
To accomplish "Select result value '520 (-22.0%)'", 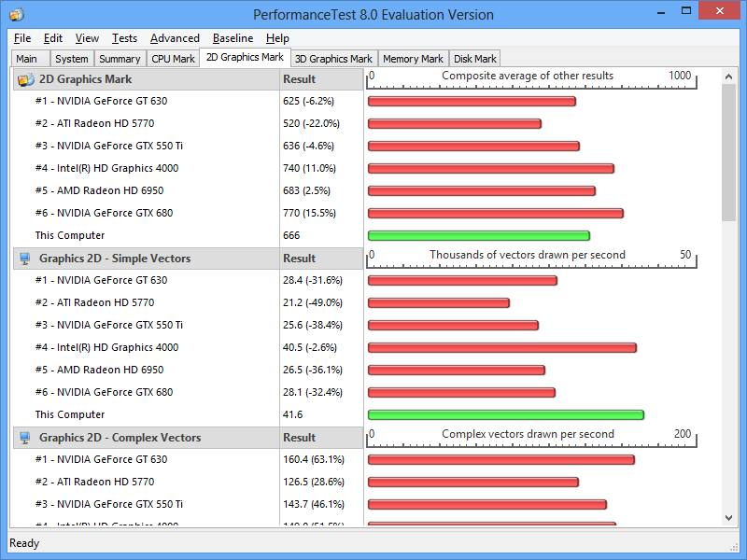I will (x=311, y=123).
